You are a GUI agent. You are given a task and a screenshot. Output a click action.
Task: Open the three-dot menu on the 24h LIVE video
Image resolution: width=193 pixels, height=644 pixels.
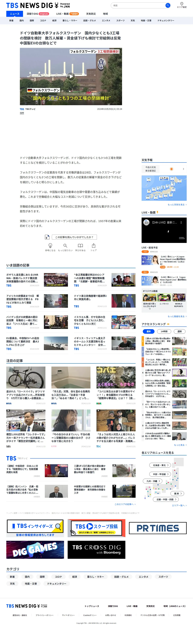tap(181, 222)
